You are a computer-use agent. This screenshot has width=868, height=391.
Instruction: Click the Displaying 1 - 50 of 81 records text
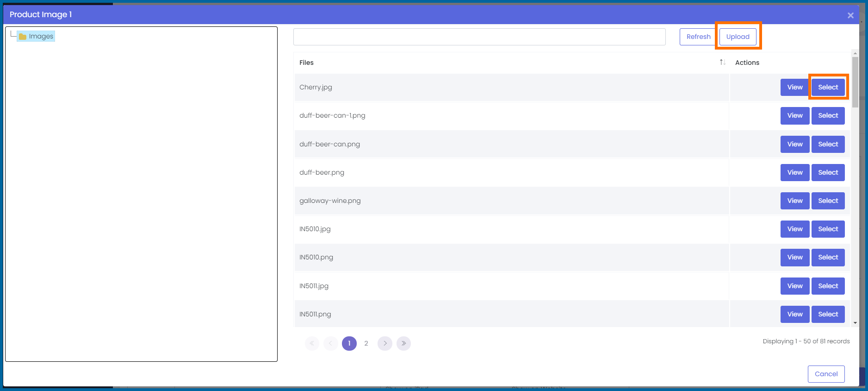pos(806,341)
